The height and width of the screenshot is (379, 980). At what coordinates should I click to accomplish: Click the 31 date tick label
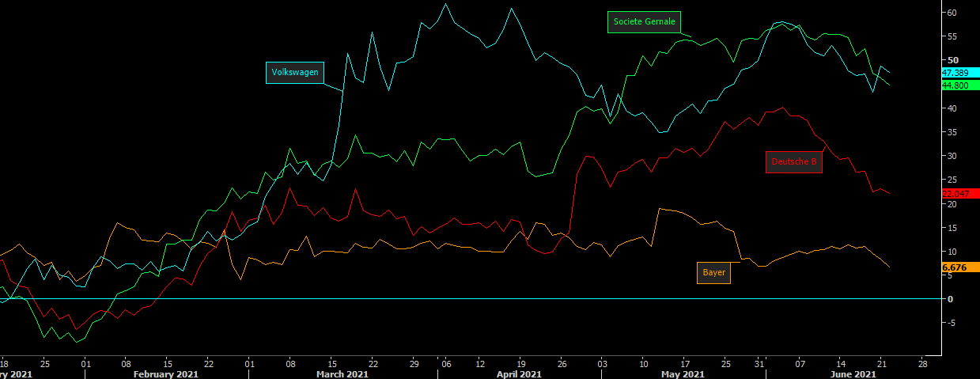759,364
